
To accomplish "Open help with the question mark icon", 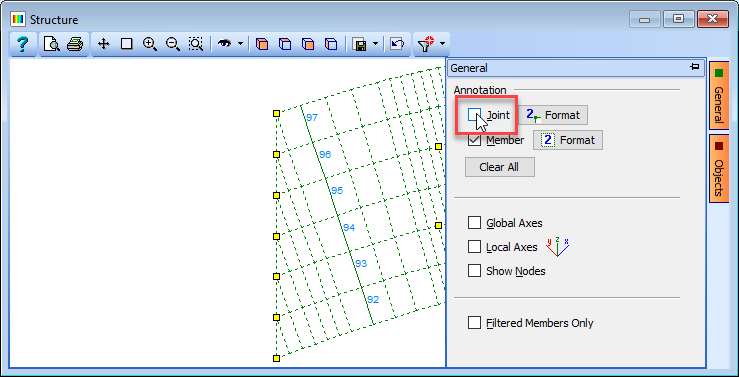I will 22,44.
